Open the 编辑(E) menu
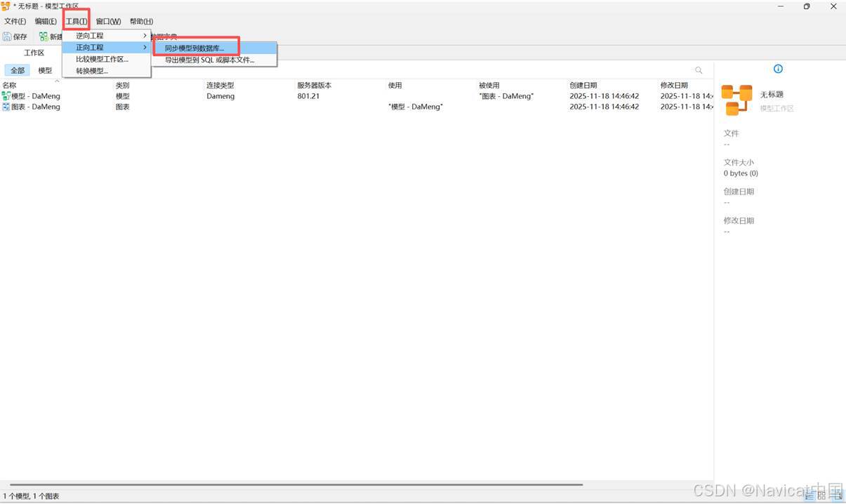This screenshot has width=846, height=504. (46, 22)
